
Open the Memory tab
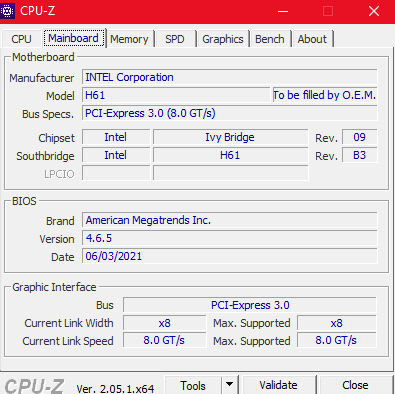(129, 39)
